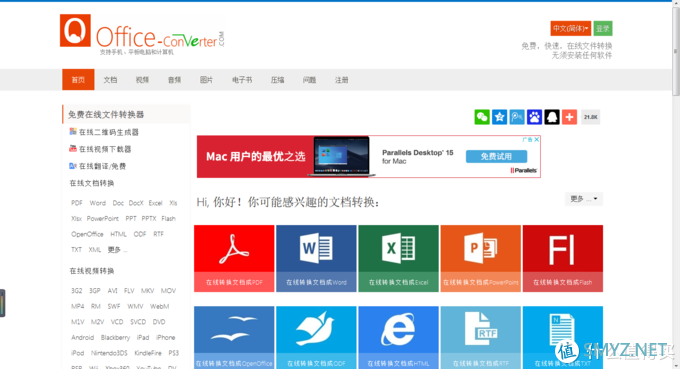680x369 pixels.
Task: Click the 在线视频转换 sidebar heading
Action: click(x=92, y=271)
